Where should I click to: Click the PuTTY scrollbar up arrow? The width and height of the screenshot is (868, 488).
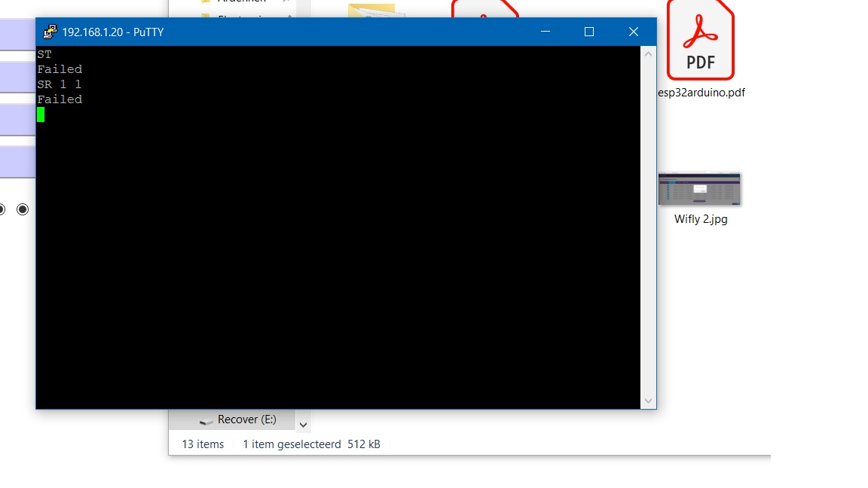(648, 54)
